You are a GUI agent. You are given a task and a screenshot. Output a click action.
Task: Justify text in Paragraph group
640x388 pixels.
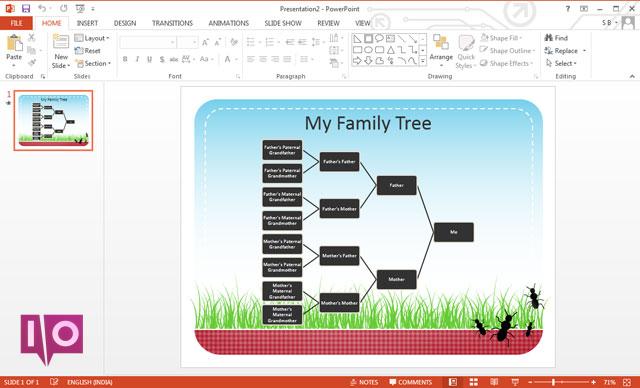tap(287, 59)
